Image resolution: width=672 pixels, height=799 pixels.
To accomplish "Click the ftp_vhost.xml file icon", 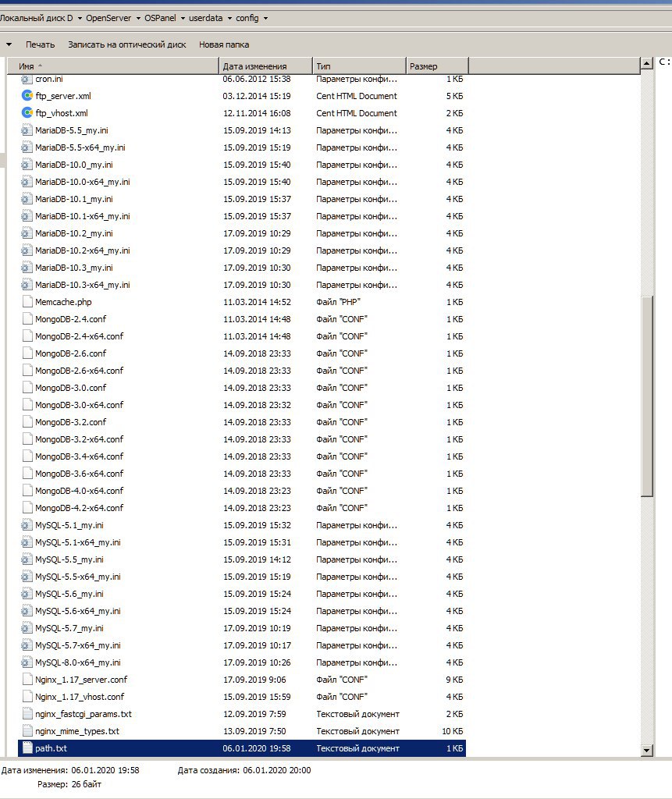I will click(x=27, y=113).
